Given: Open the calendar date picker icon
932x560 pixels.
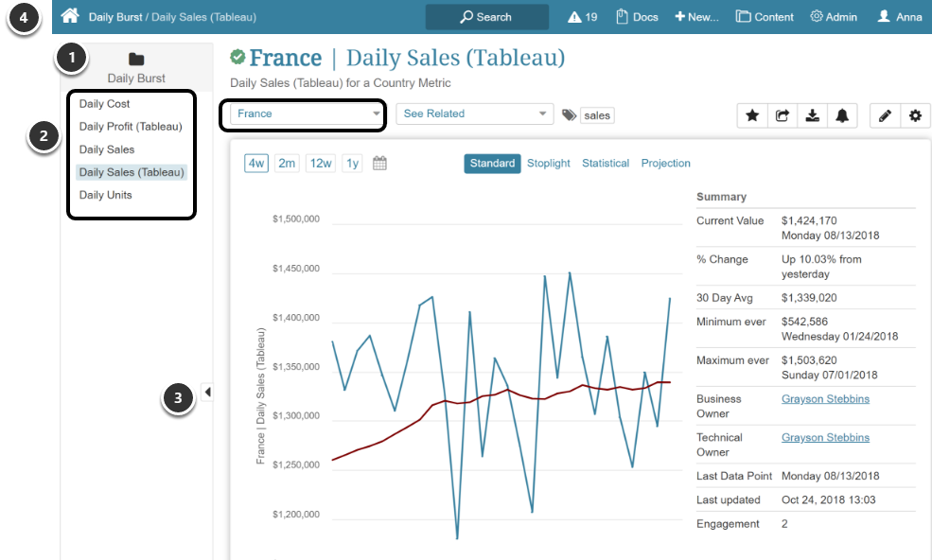Looking at the screenshot, I should pyautogui.click(x=378, y=162).
